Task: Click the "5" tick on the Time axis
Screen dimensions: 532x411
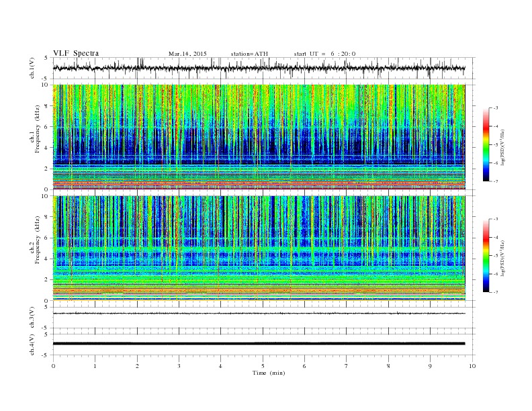Action: (x=263, y=366)
